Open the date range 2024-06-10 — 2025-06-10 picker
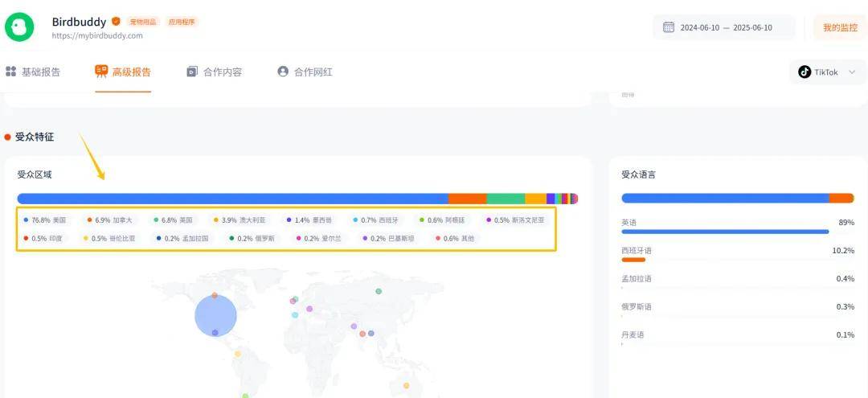 click(x=723, y=27)
